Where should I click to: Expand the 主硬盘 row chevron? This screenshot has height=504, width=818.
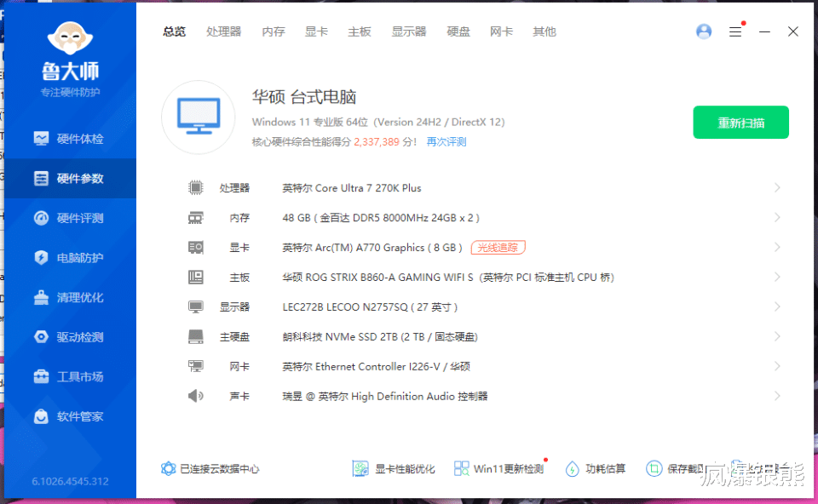click(x=777, y=336)
